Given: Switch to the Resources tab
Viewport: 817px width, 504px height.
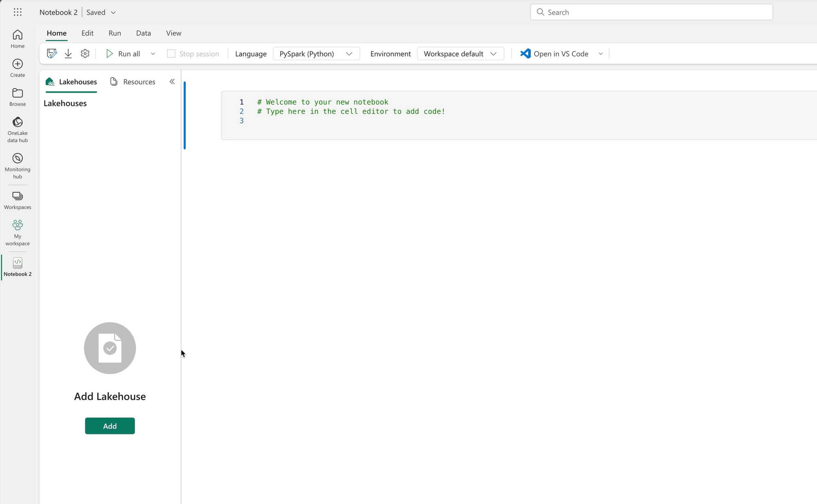Looking at the screenshot, I should point(133,82).
